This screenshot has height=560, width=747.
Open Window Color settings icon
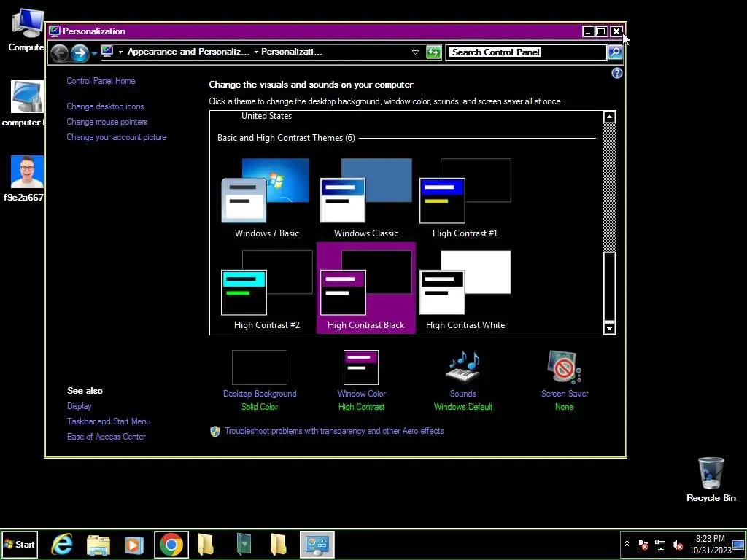pyautogui.click(x=361, y=367)
